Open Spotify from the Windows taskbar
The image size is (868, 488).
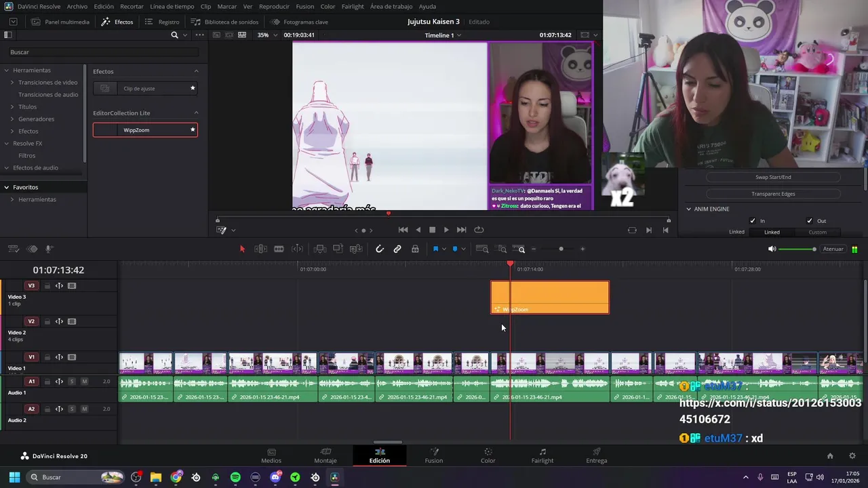pyautogui.click(x=235, y=477)
